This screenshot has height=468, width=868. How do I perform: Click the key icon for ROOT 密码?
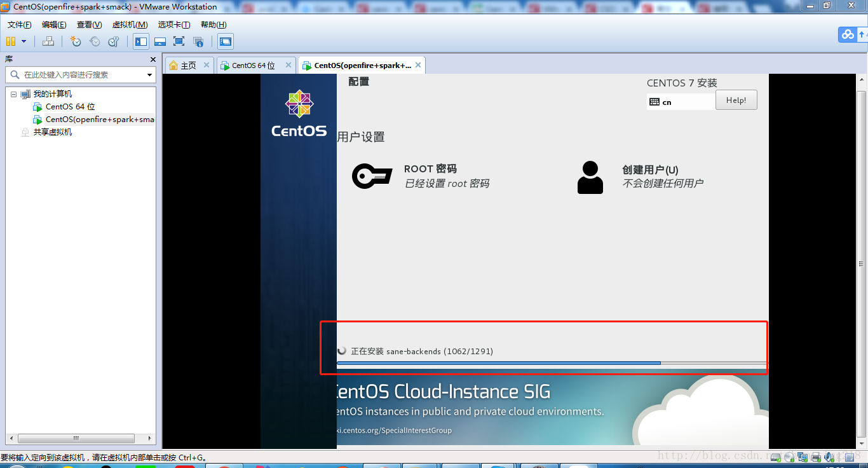coord(372,176)
